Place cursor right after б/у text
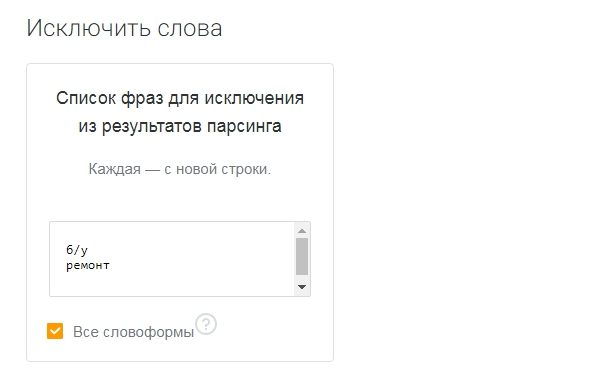The image size is (591, 387). pos(89,250)
